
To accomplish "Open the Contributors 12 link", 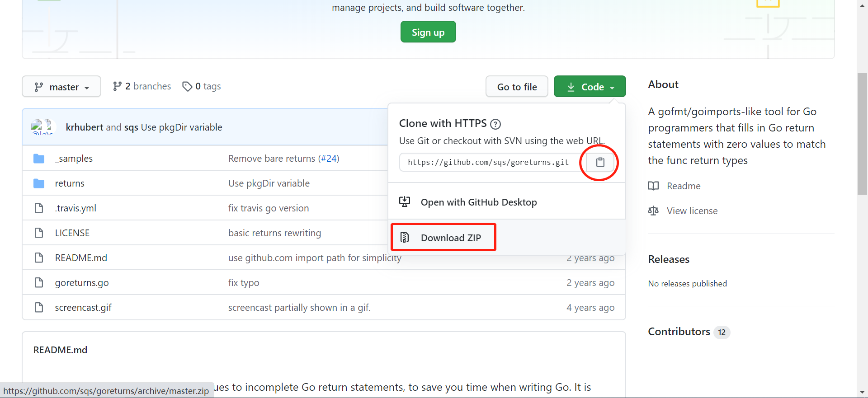I will [x=689, y=332].
